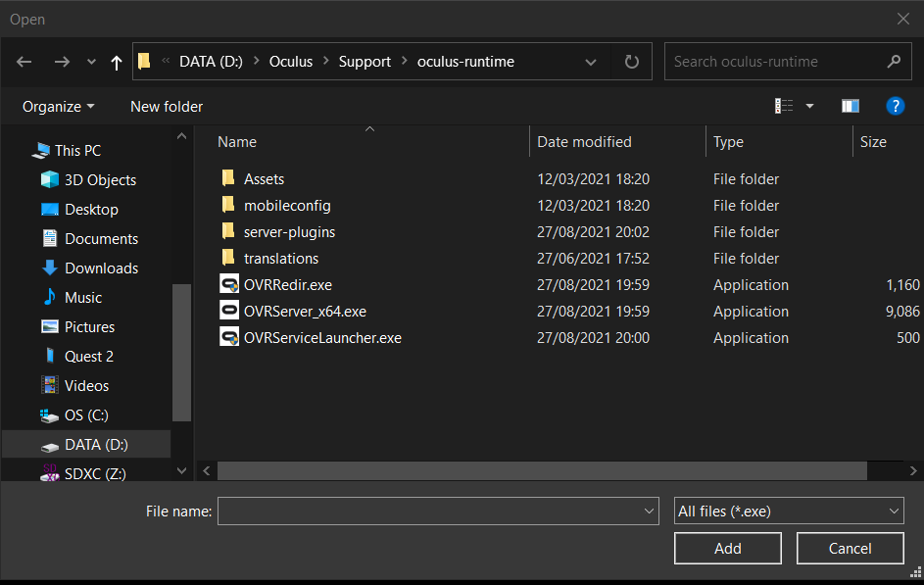Navigate to DATA (D:) in breadcrumb
This screenshot has height=585, width=924.
[x=211, y=62]
